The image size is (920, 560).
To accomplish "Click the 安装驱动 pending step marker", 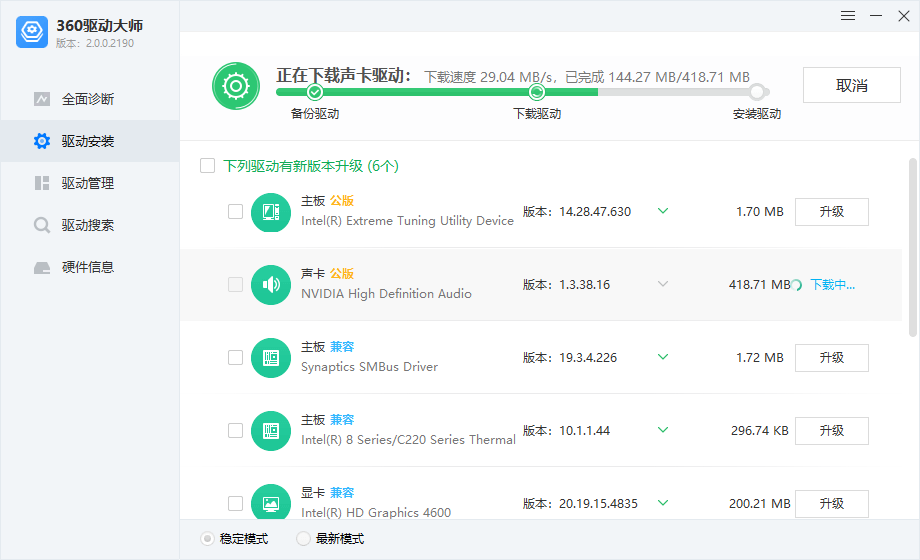I will pos(757,92).
